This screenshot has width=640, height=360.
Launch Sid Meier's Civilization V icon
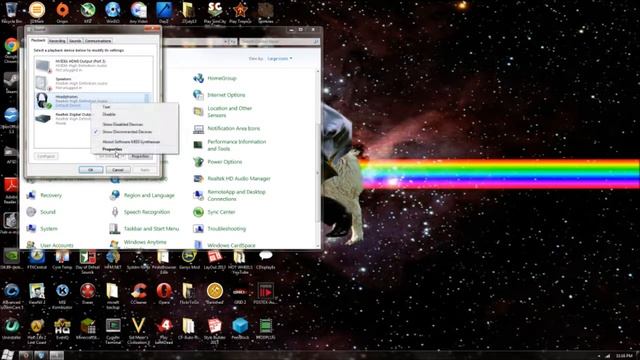coord(138,331)
